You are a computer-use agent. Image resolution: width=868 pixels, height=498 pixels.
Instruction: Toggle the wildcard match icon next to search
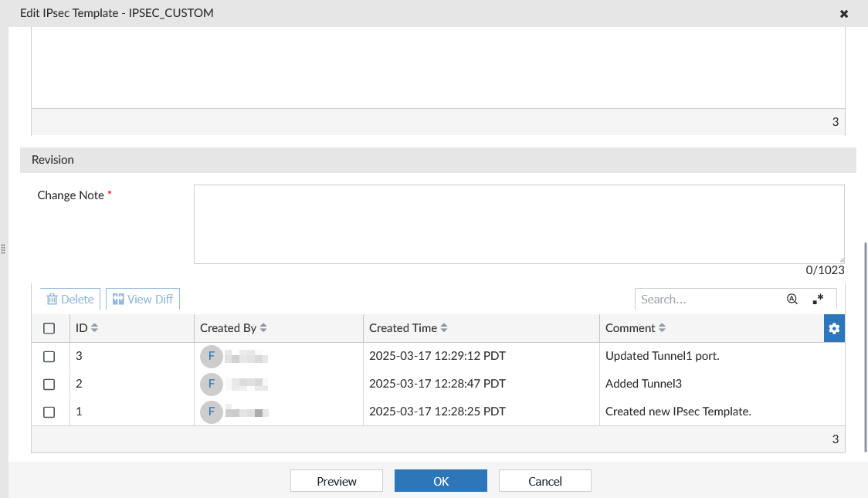pos(818,300)
